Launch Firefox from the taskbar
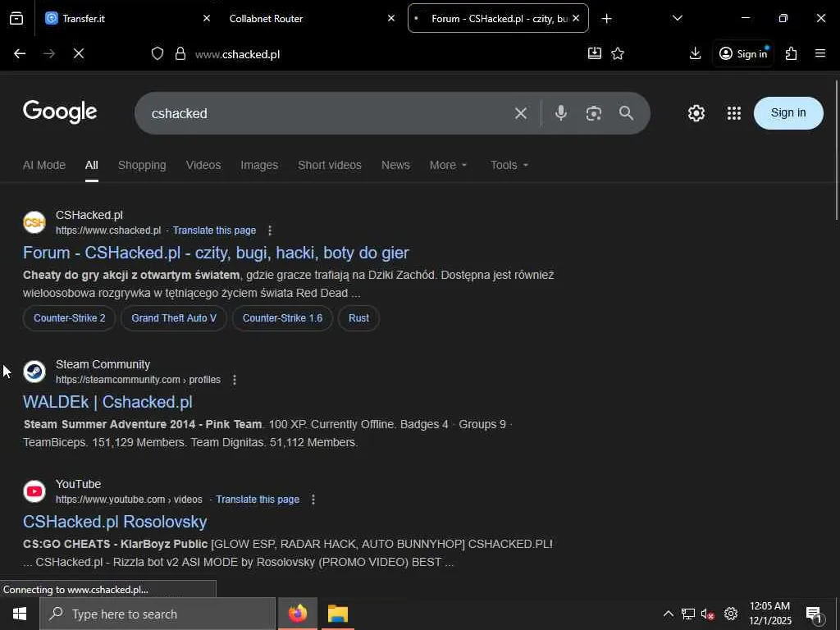The width and height of the screenshot is (840, 630). 298,614
